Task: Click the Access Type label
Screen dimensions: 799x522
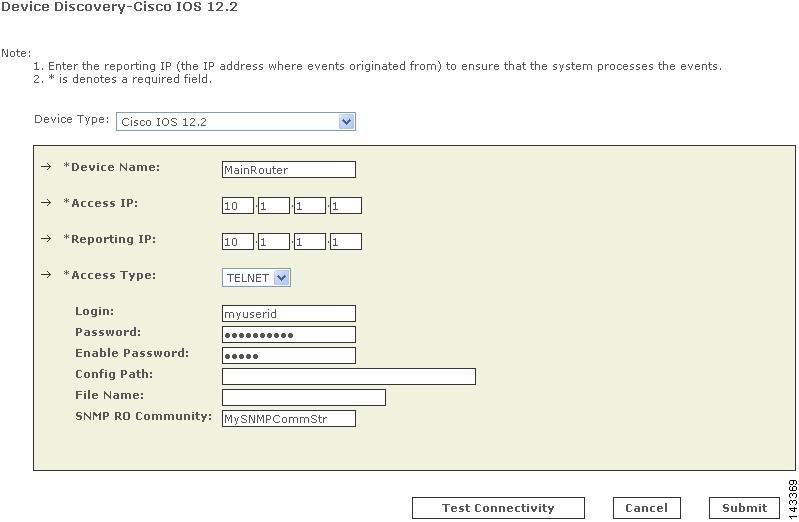Action: (110, 275)
